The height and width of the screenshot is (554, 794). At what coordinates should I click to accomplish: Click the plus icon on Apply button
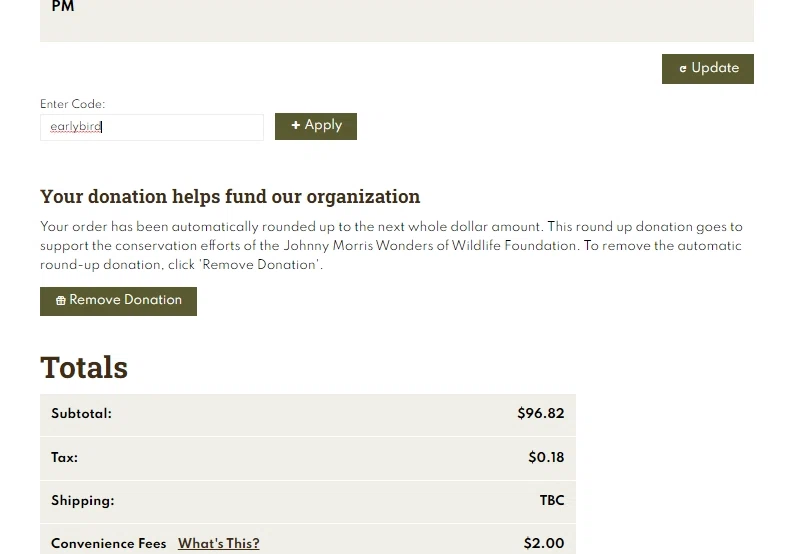pos(296,125)
